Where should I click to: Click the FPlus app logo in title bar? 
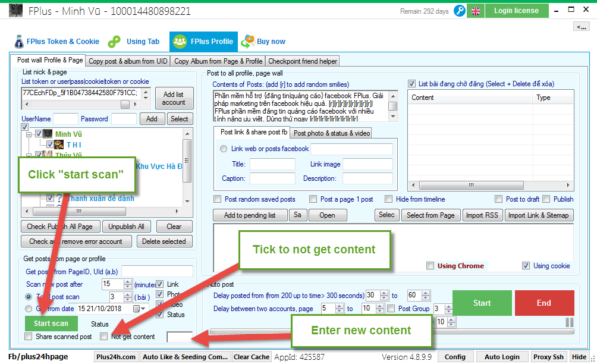pos(15,10)
